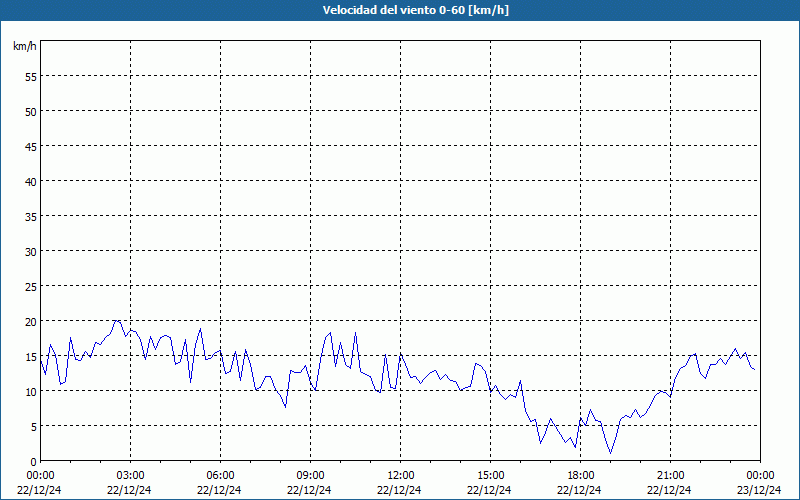Click the 15:00 time label on the x-axis
800x500 pixels.
pyautogui.click(x=490, y=476)
